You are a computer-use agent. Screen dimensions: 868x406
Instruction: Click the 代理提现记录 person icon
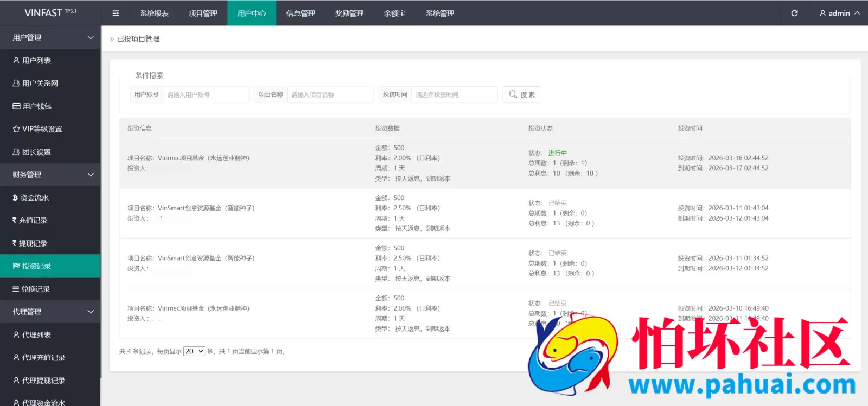tap(16, 381)
